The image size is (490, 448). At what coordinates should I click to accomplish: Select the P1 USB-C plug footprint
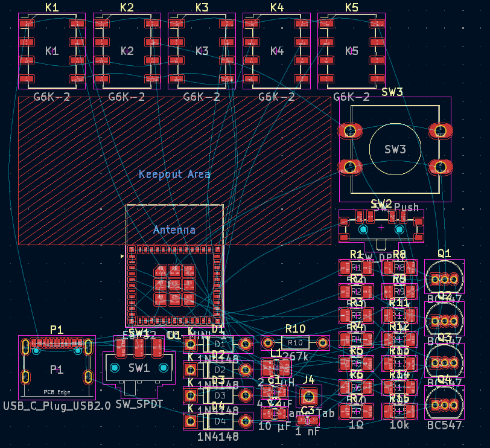(57, 368)
